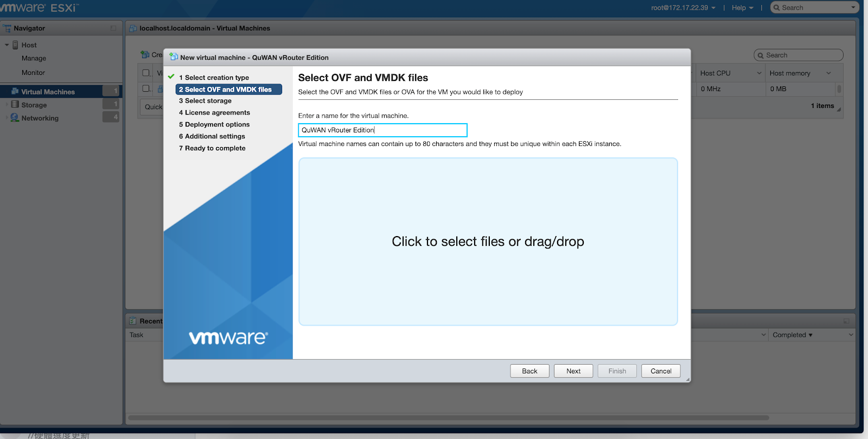This screenshot has height=439, width=868.
Task: Click the Storage icon in Navigator
Action: click(x=15, y=105)
